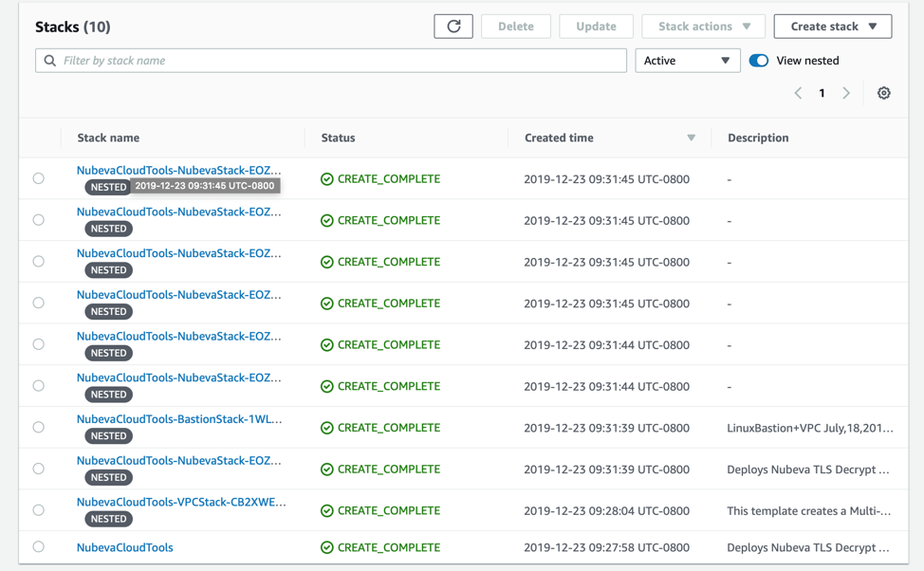Click the Stacks (10) heading
924x571 pixels.
pos(72,28)
